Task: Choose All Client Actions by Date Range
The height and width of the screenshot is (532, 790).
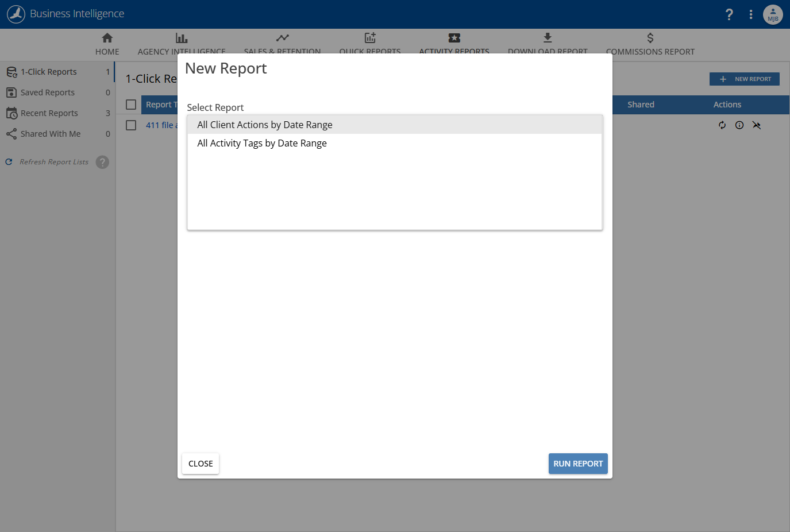Action: click(x=395, y=125)
